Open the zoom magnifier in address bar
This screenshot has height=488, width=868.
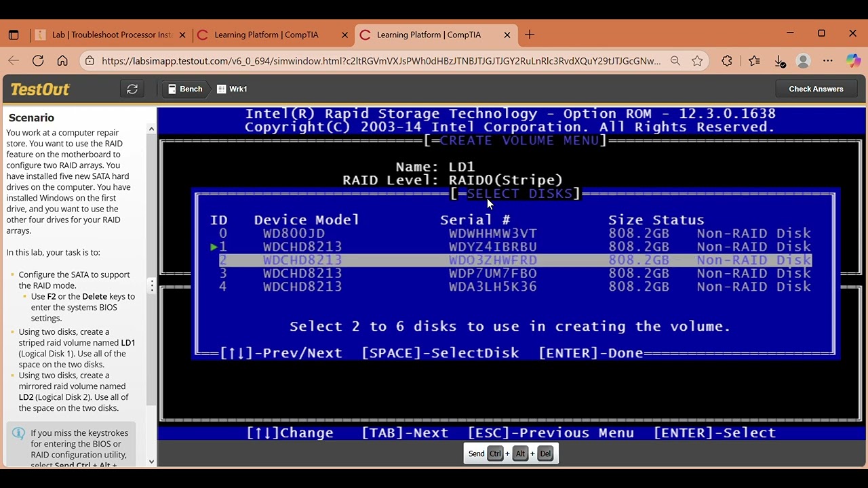(x=675, y=61)
